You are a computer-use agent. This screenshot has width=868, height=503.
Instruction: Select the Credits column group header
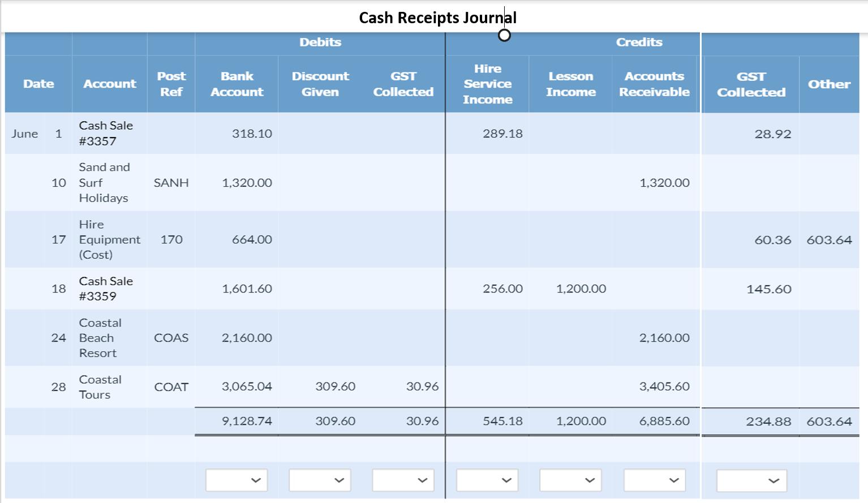pos(639,42)
